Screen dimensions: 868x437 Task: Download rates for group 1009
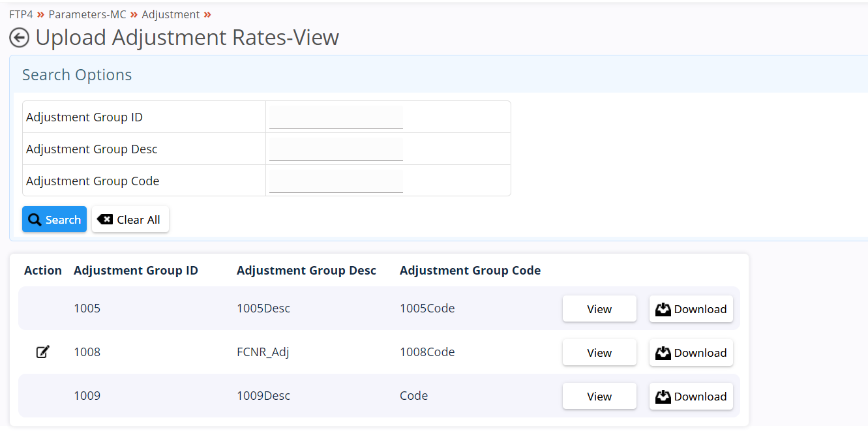click(x=691, y=397)
